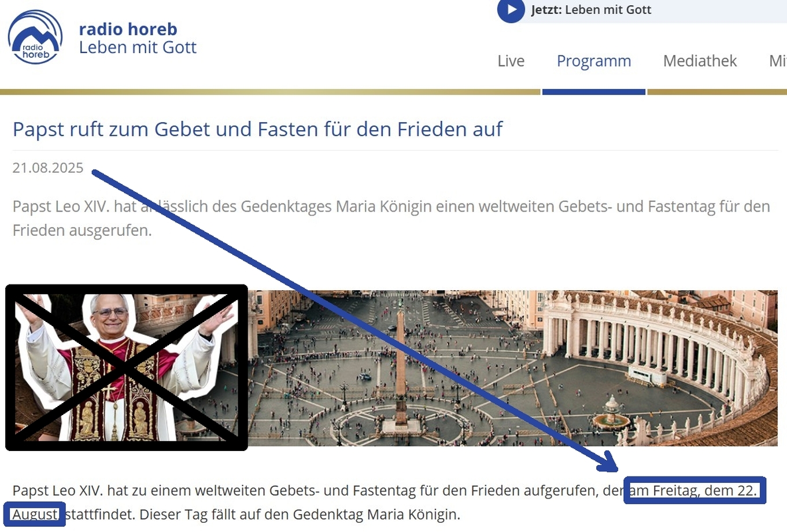Click the intro paragraph about Papst Leo XIV.
This screenshot has width=787, height=532.
point(391,218)
